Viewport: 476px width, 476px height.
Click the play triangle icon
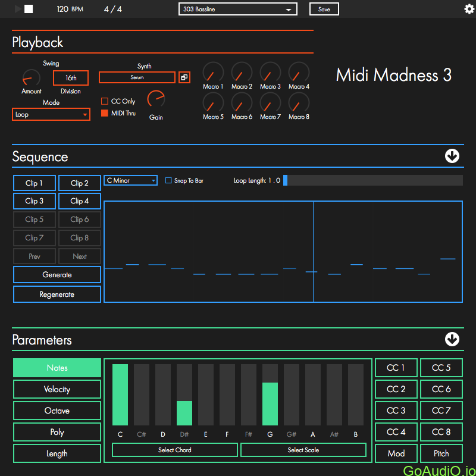click(x=18, y=9)
